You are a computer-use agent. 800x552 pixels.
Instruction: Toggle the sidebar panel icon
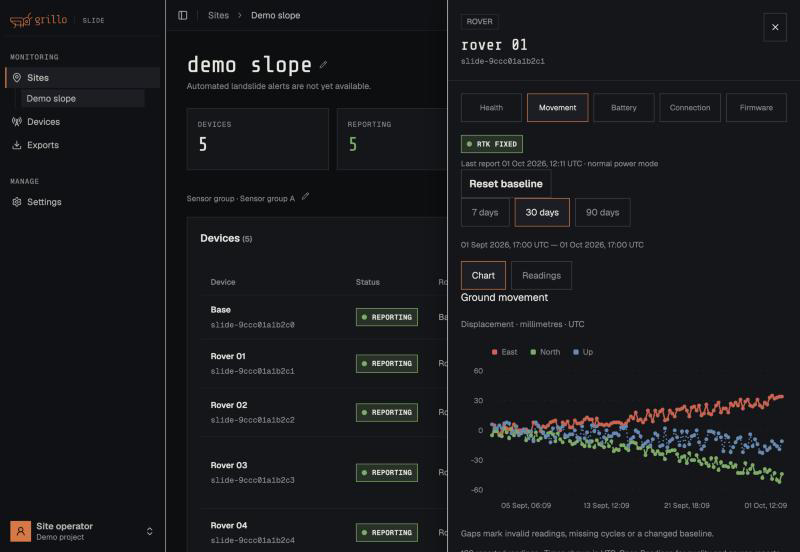pyautogui.click(x=183, y=15)
